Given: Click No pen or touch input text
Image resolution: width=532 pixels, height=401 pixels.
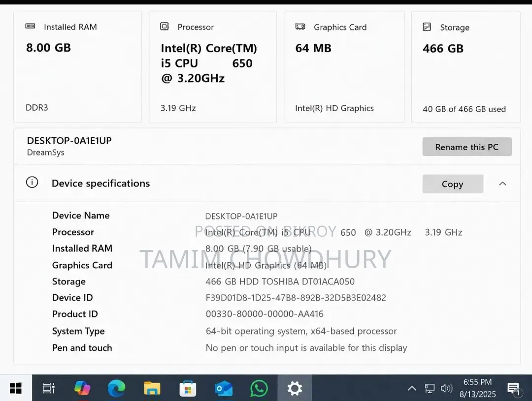Looking at the screenshot, I should click(306, 348).
